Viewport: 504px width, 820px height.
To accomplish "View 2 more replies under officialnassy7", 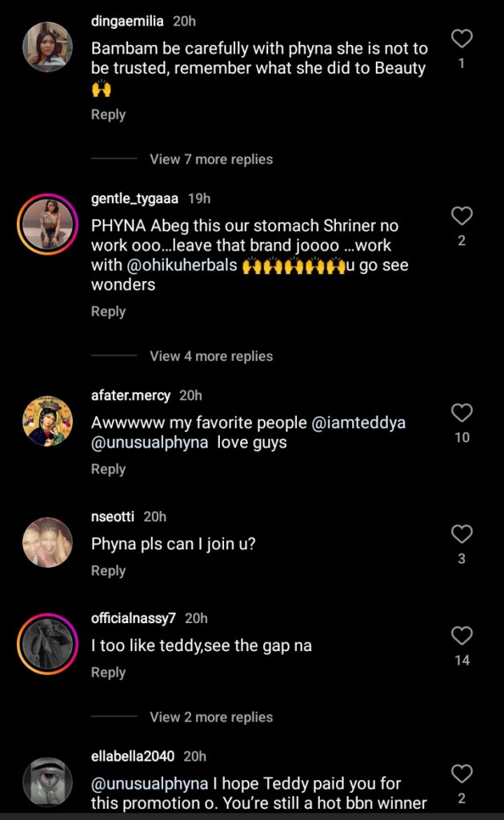I will click(x=211, y=717).
